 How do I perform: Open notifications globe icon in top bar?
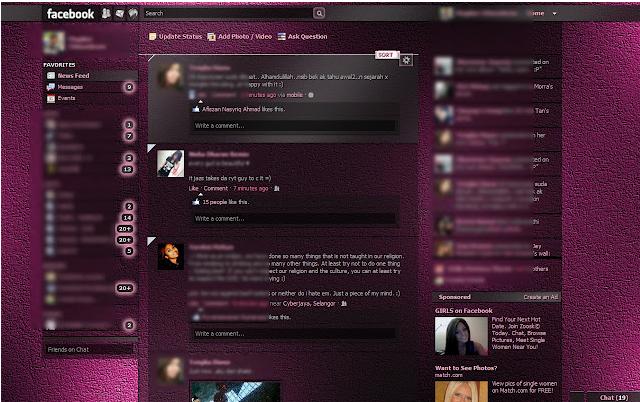pos(133,13)
